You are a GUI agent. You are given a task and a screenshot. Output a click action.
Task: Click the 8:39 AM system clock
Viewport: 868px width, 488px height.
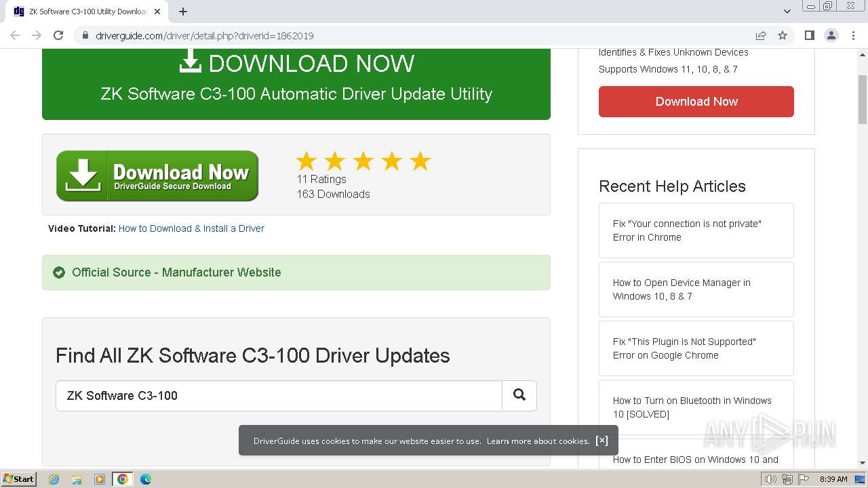(x=833, y=479)
